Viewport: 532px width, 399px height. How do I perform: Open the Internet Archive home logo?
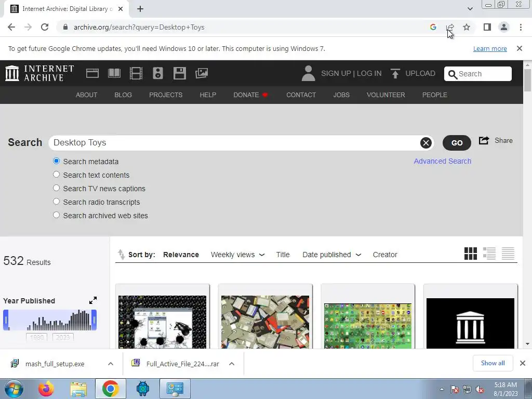pyautogui.click(x=39, y=73)
